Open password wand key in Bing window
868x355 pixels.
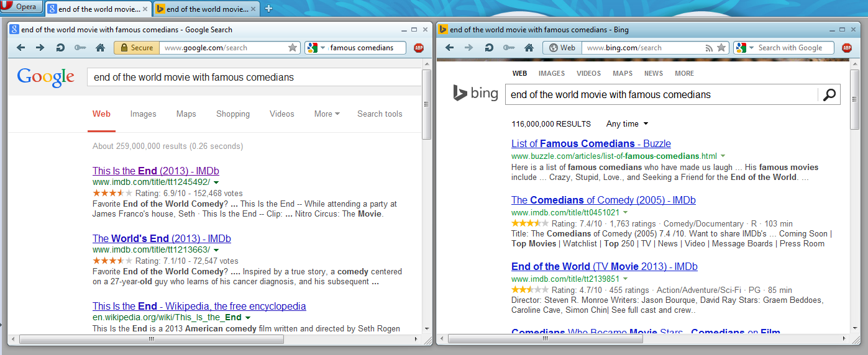[x=509, y=48]
